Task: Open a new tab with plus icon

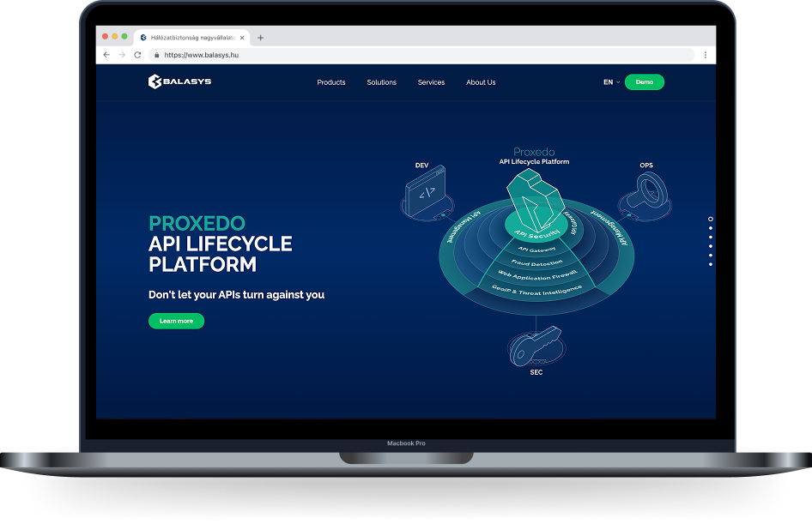Action: 260,38
